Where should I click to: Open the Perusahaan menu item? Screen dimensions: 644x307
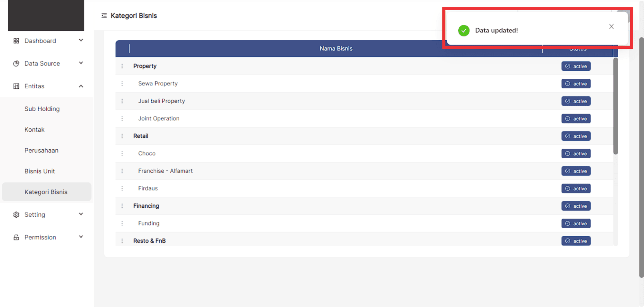coord(42,151)
